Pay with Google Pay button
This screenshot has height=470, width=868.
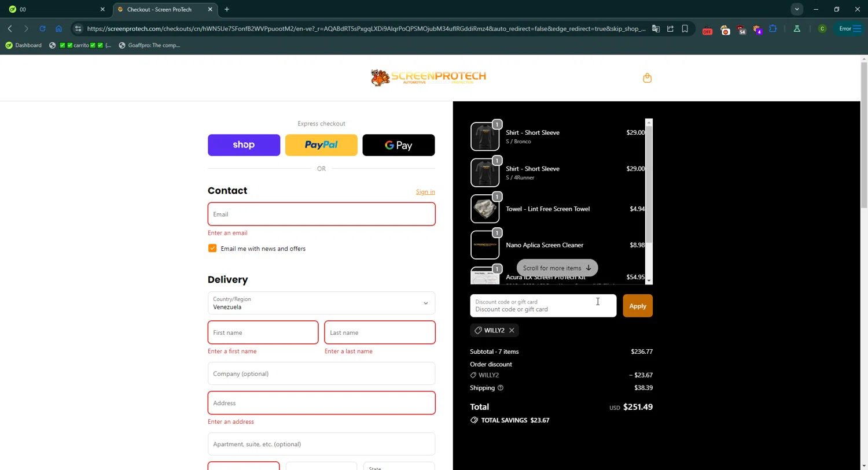[x=399, y=145]
